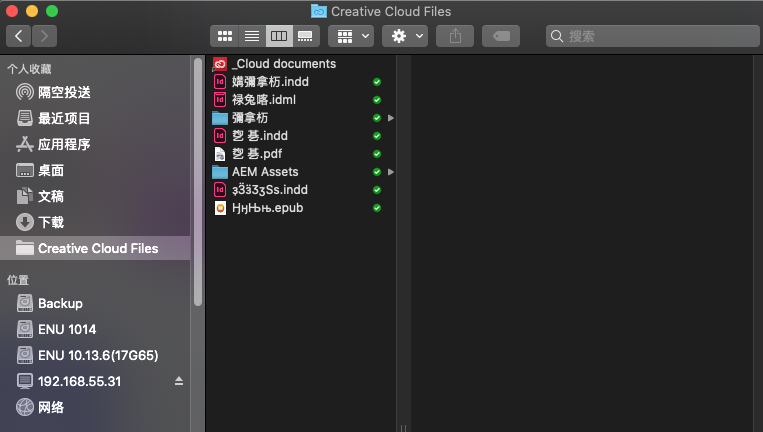Expand the 彌拿枋 folder arrow
Screen dimensions: 763x432
click(x=390, y=118)
